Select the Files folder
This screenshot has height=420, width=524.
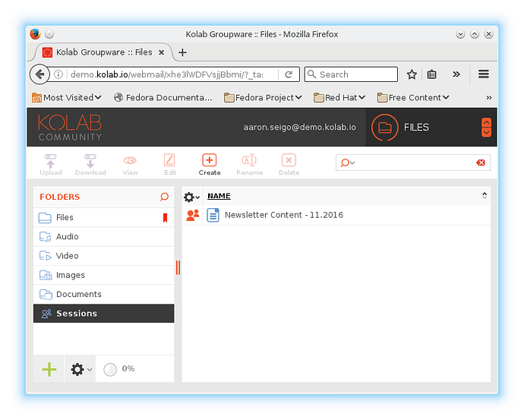pyautogui.click(x=103, y=217)
